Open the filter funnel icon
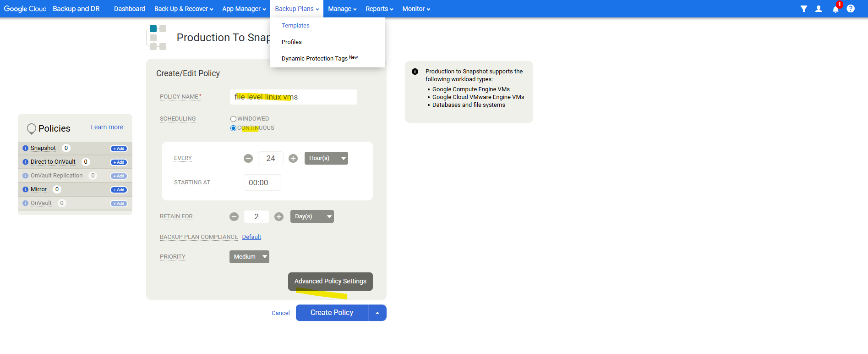 (x=803, y=9)
